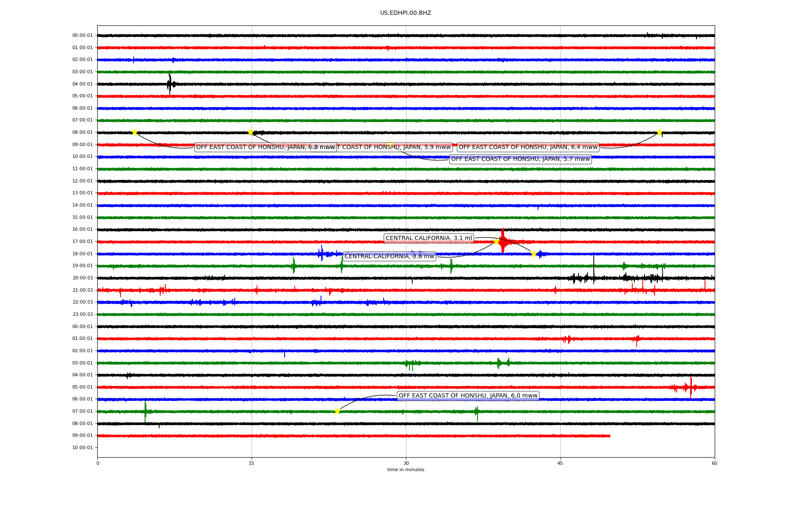Click the 45 tick on the time axis
The height and width of the screenshot is (508, 812).
click(x=560, y=463)
